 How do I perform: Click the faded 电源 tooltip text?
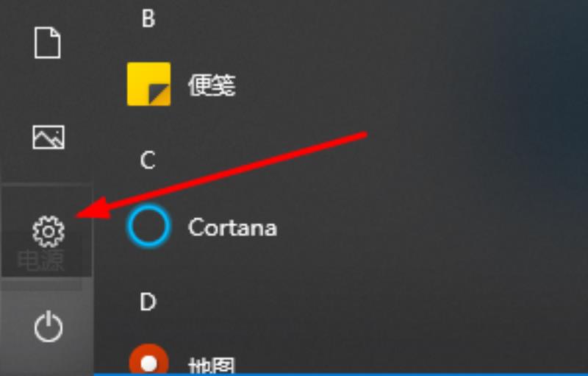41,260
